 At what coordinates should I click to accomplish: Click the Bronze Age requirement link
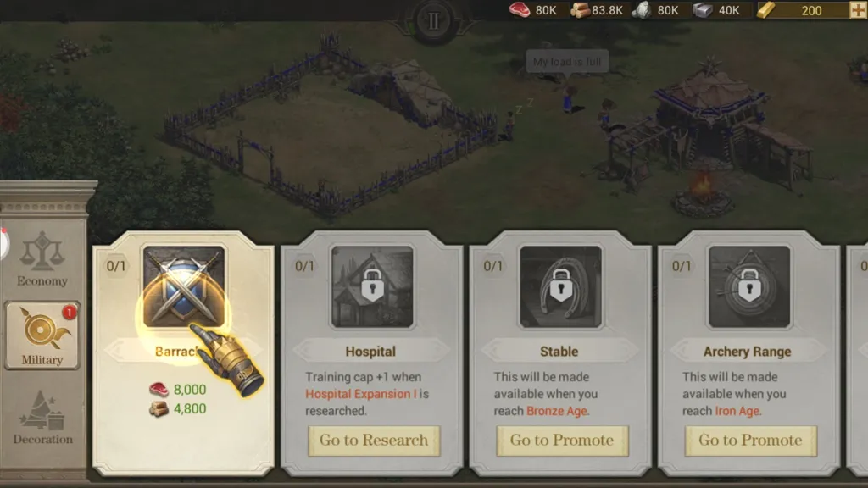click(x=557, y=411)
